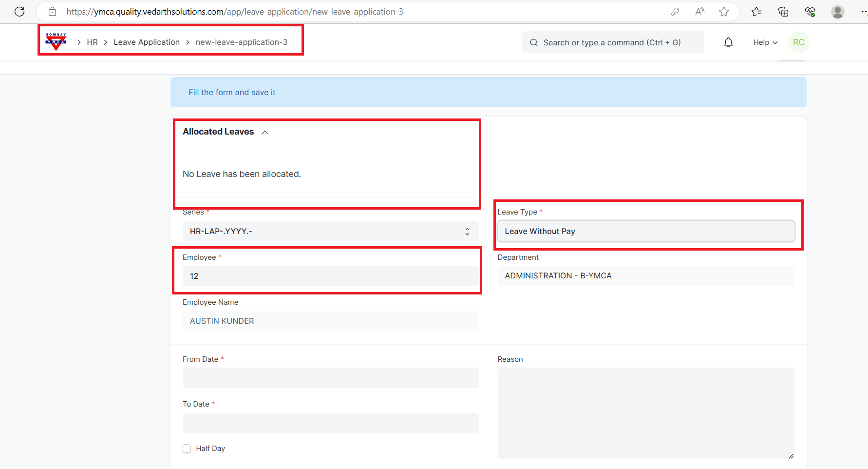Open browser collections icon
The image size is (868, 469).
coord(783,12)
